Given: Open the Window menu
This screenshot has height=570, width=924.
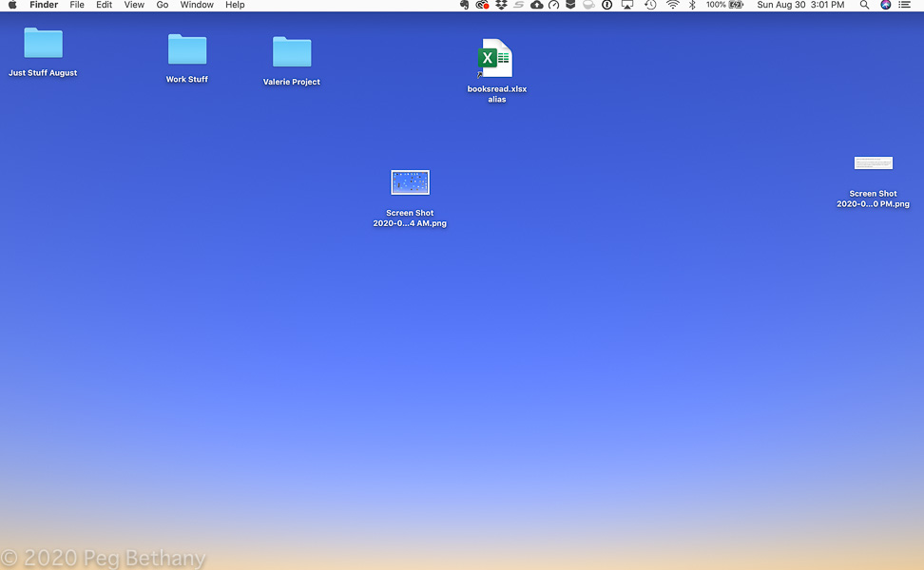Looking at the screenshot, I should tap(197, 5).
